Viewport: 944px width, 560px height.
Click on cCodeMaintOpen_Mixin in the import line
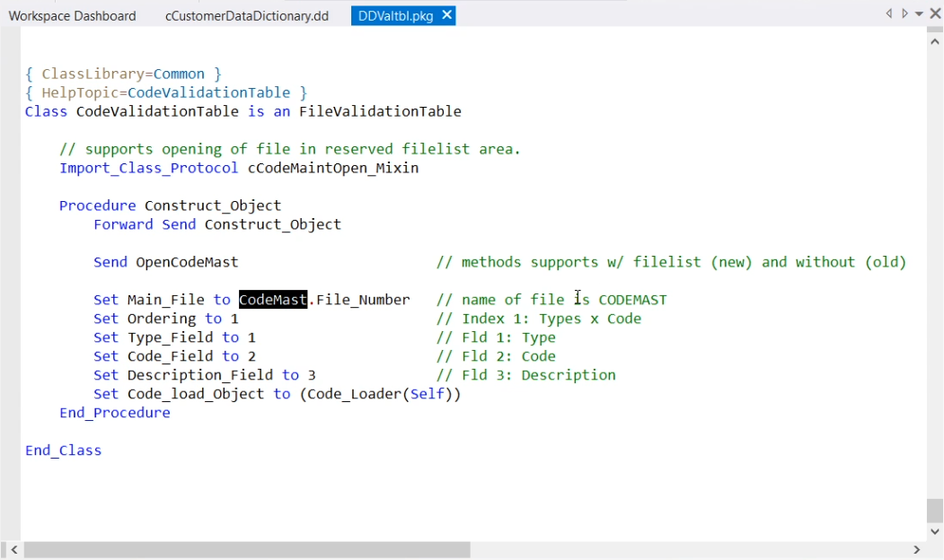click(x=333, y=168)
